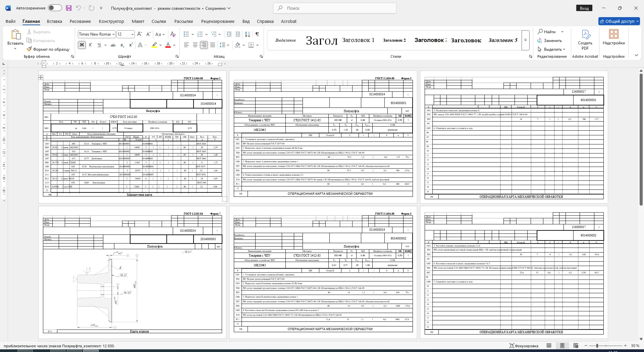Show paragraph marks (¶)
The height and width of the screenshot is (352, 644).
click(x=257, y=34)
